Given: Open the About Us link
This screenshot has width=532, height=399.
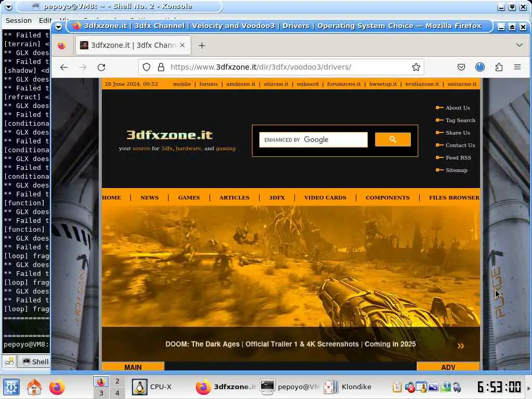Looking at the screenshot, I should [458, 108].
